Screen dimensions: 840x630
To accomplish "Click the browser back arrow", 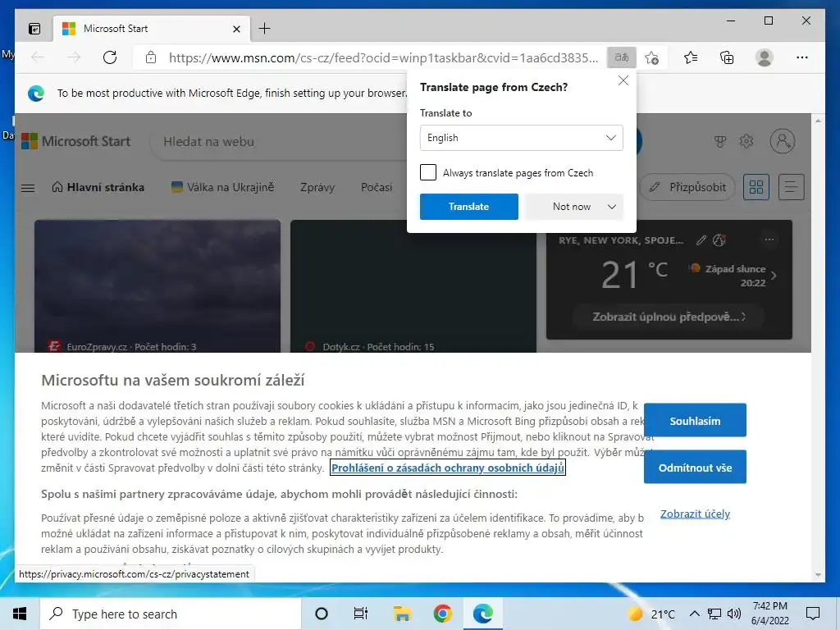I will click(38, 57).
